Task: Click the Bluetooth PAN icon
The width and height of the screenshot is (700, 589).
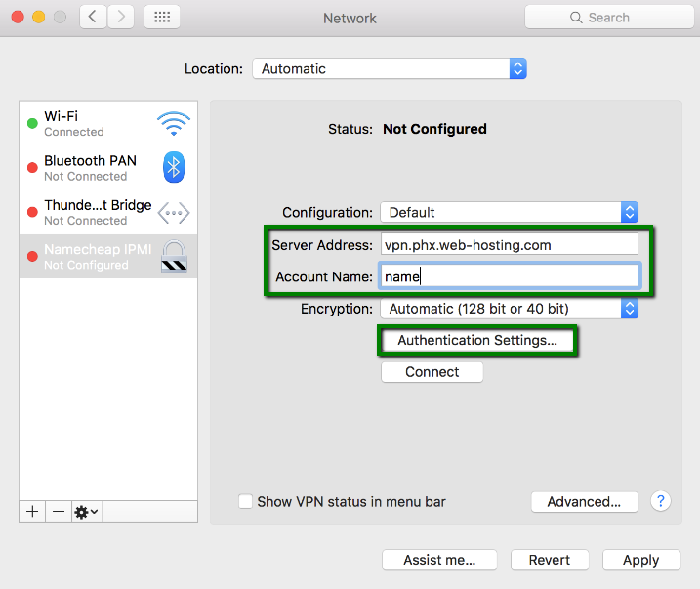Action: point(174,168)
